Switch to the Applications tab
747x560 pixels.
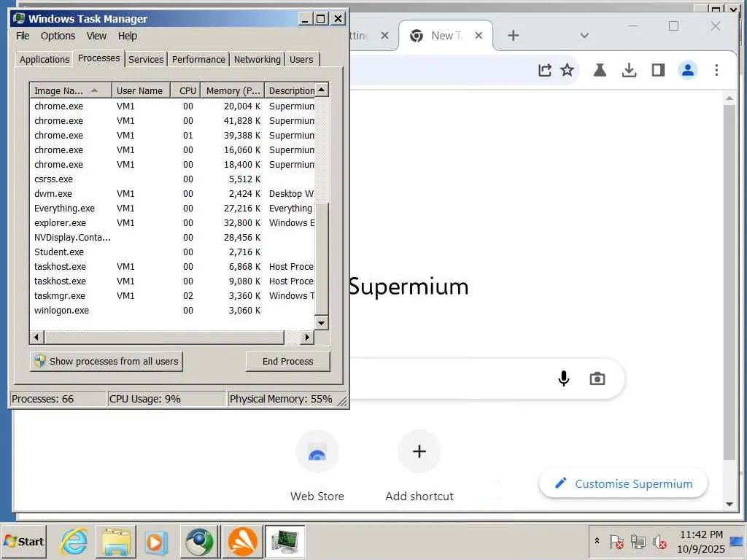click(44, 60)
